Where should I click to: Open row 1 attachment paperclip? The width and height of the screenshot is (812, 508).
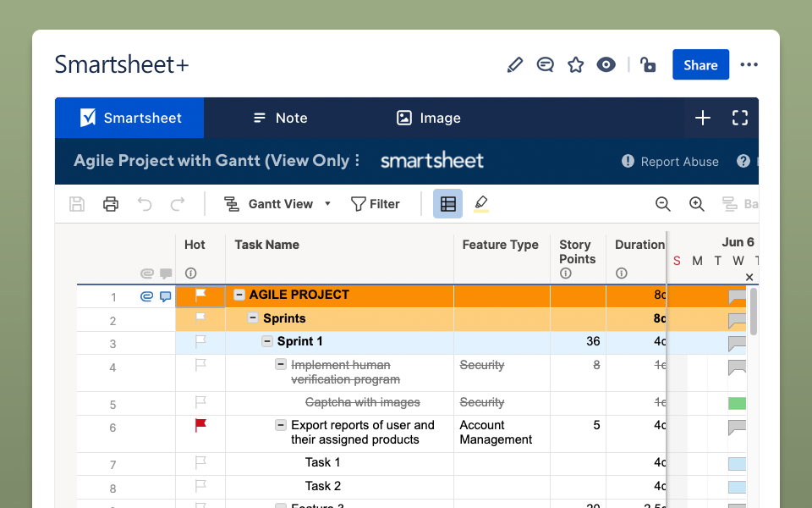click(147, 296)
